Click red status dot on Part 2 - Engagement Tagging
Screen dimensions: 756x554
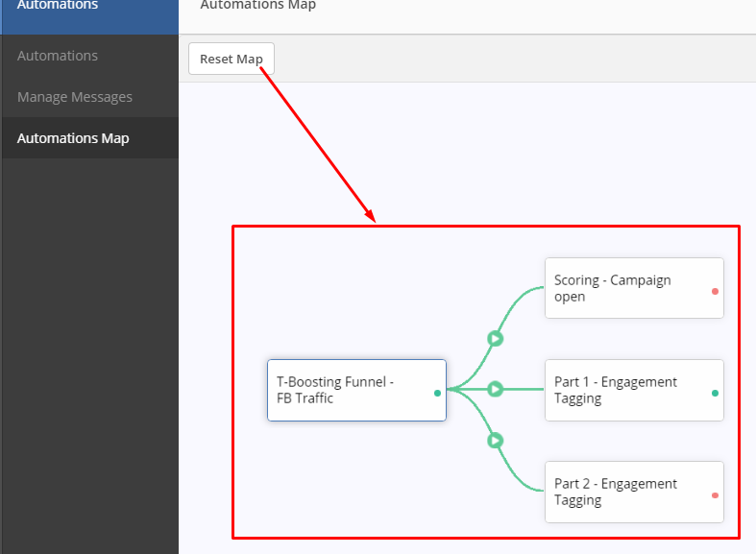[715, 495]
